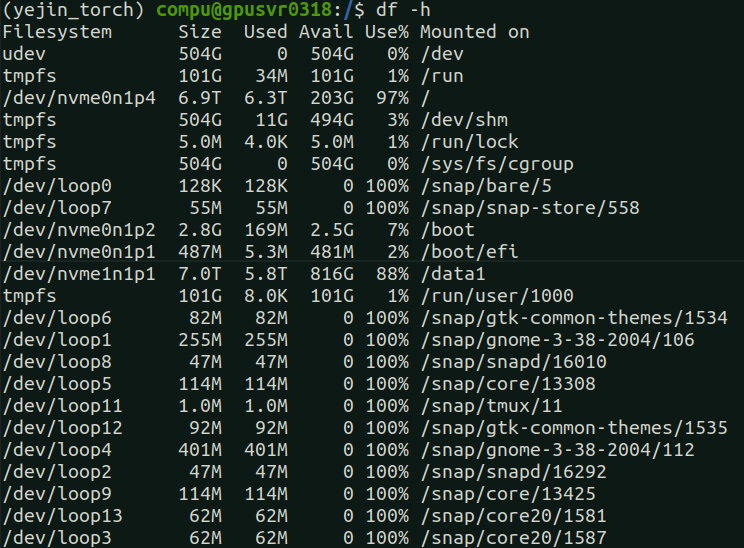
Task: Click the /data1 mount point
Action: [x=453, y=274]
